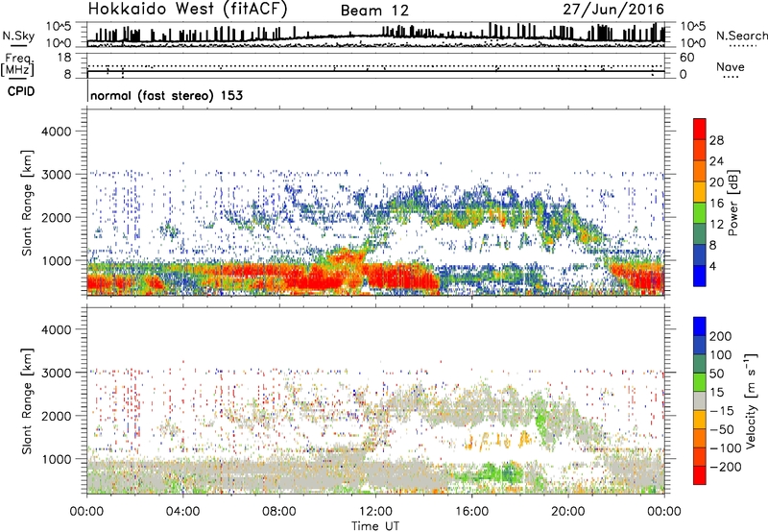Screen dimensions: 768x532
Task: Click the 'Freq. [MHz]' axis label
Action: point(17,65)
